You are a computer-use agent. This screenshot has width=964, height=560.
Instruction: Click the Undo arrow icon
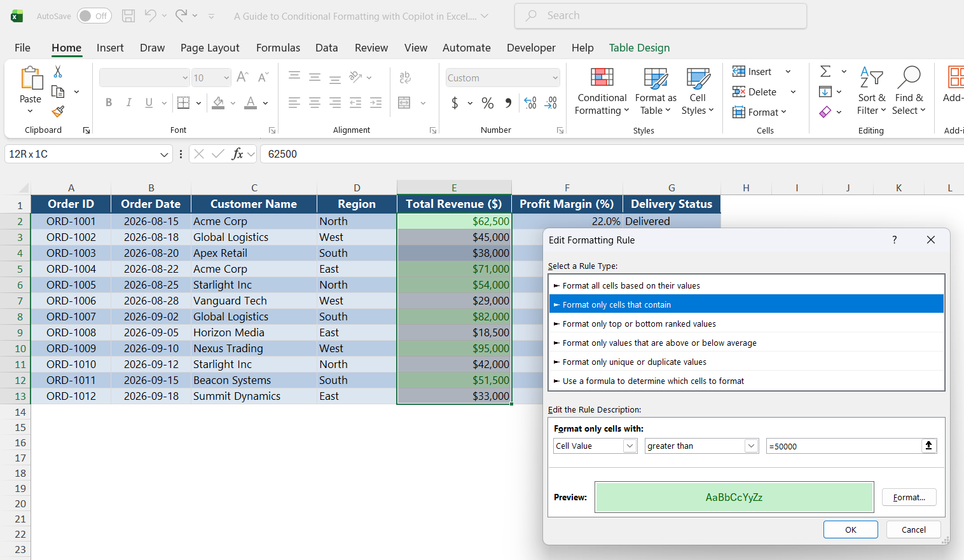[x=151, y=16]
